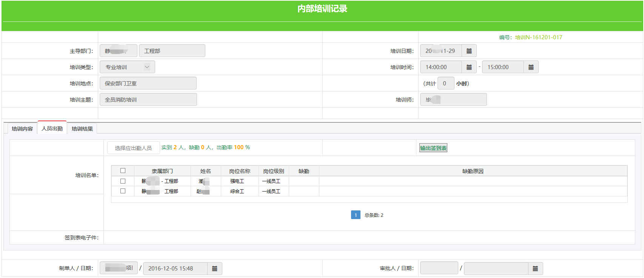Click the 全员消防培训 training topic field

[148, 100]
